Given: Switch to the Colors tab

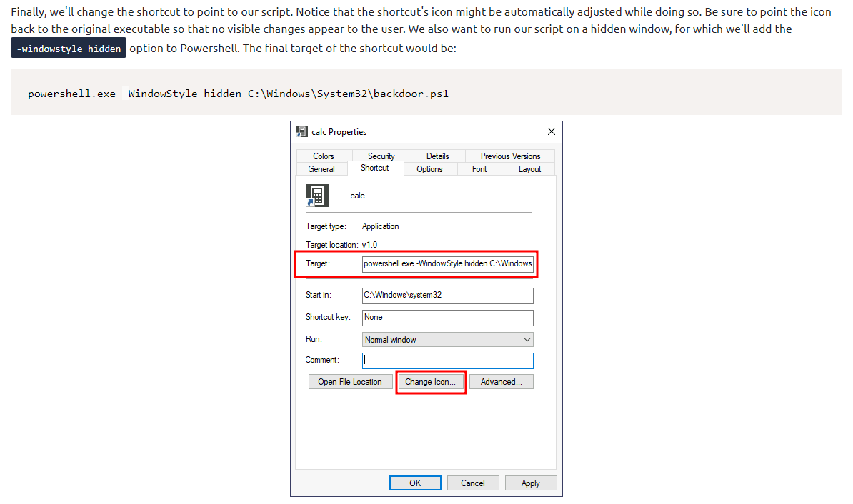Looking at the screenshot, I should [324, 156].
